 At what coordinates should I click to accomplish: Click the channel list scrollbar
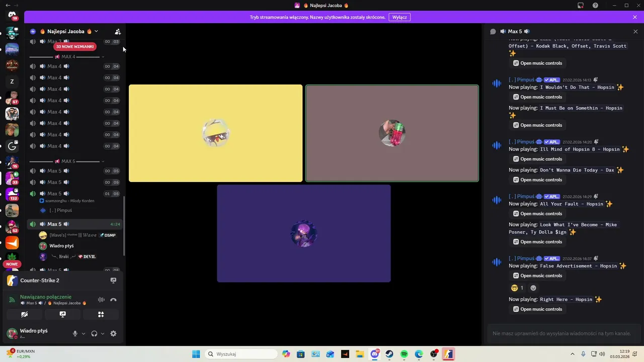[124, 226]
